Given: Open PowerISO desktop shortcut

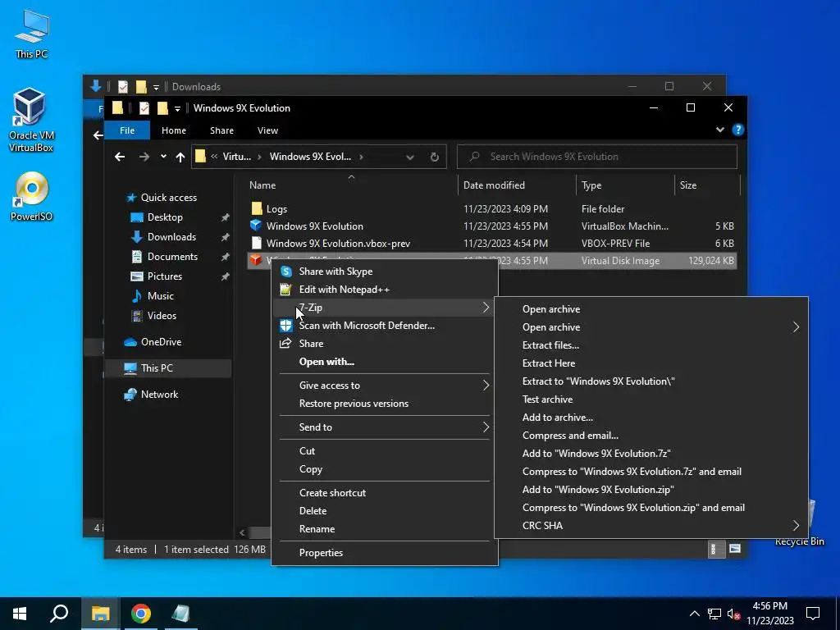Looking at the screenshot, I should [x=32, y=197].
